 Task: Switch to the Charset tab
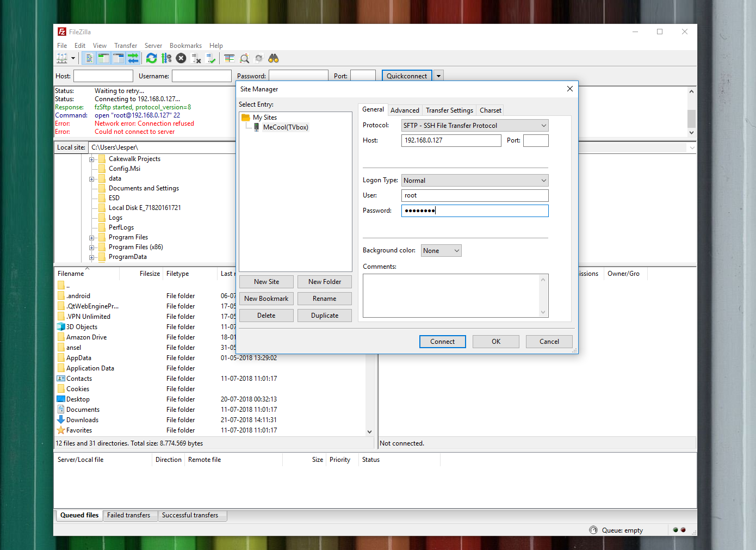pyautogui.click(x=491, y=110)
